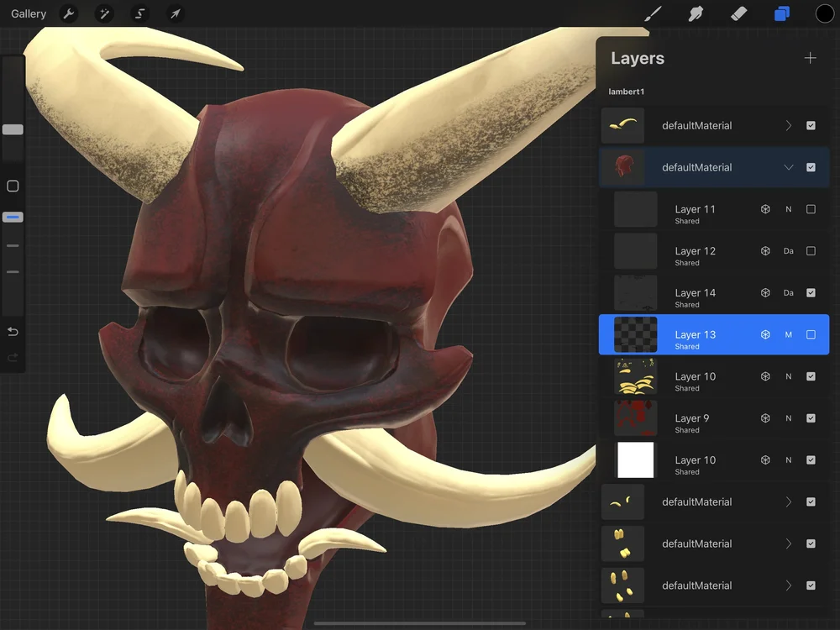Select the Paint brush tool
This screenshot has width=840, height=630.
653,13
